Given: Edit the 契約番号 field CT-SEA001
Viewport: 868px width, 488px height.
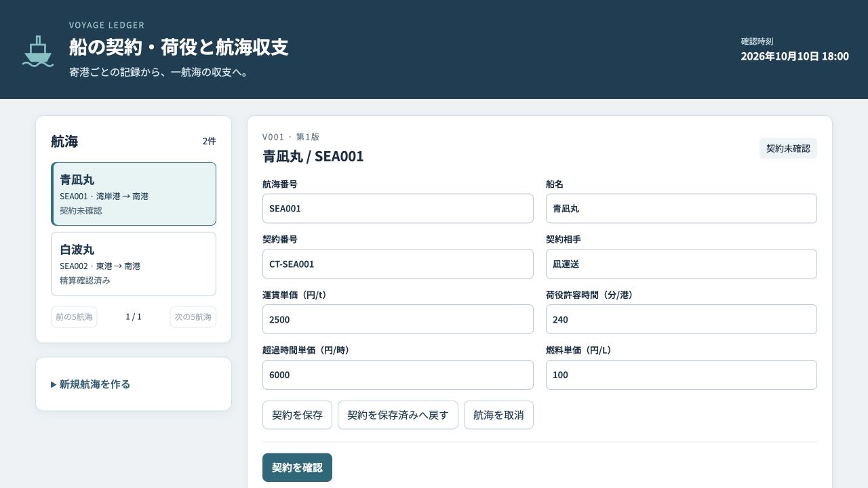Looking at the screenshot, I should coord(398,264).
